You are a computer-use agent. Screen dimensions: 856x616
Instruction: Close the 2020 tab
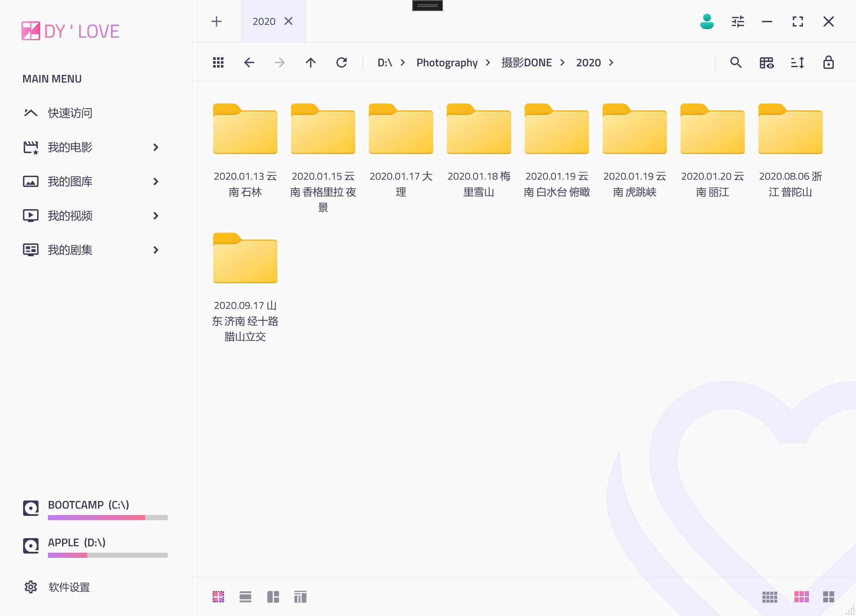tap(288, 21)
